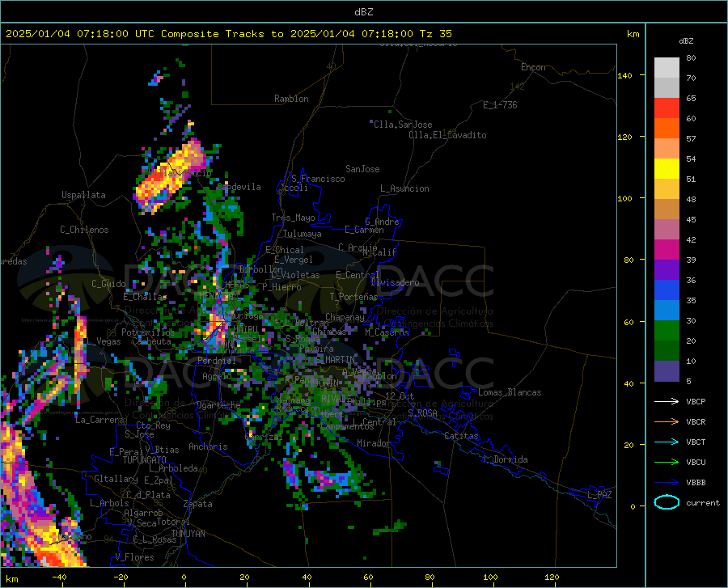
Task: Select the blue 35-36 dBZ color swatch
Action: 667,290
